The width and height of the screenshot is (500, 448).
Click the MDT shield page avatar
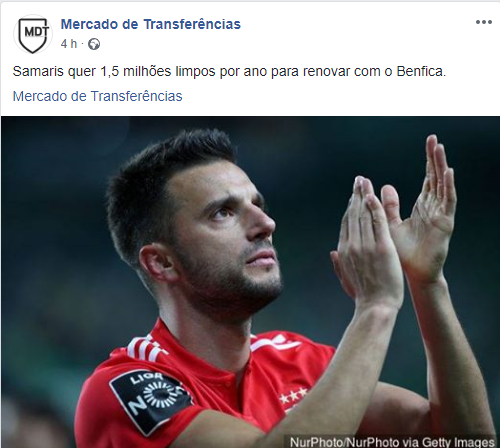pyautogui.click(x=33, y=34)
